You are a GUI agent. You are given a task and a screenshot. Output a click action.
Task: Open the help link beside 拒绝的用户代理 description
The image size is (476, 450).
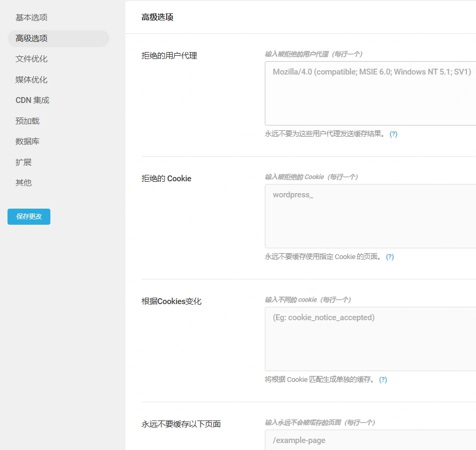tap(393, 134)
